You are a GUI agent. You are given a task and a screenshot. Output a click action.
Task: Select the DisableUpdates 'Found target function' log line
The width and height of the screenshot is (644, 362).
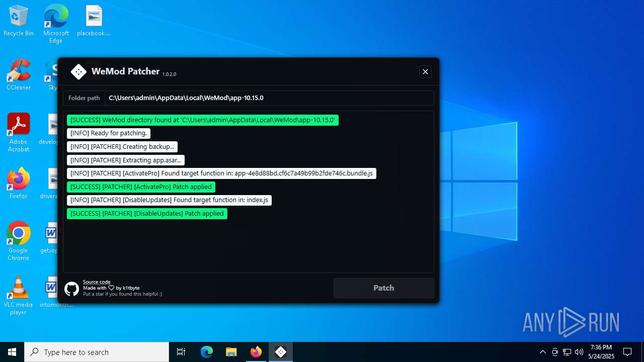coord(169,200)
